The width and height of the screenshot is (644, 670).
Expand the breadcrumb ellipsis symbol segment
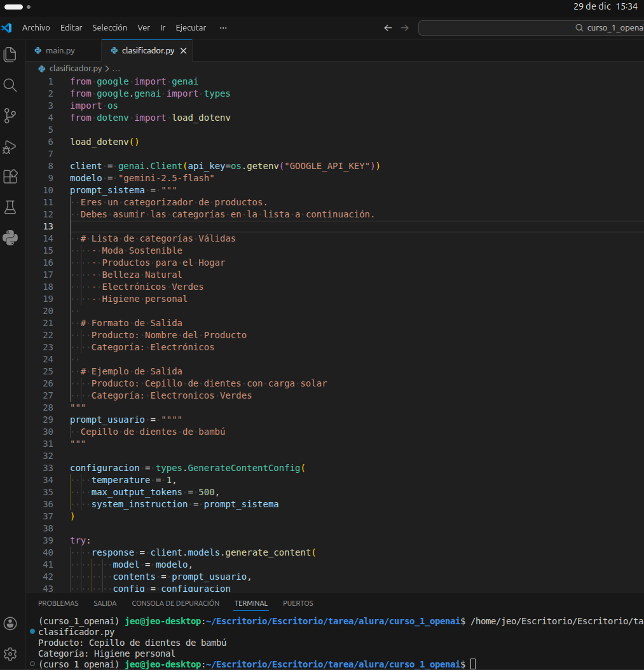tap(116, 69)
